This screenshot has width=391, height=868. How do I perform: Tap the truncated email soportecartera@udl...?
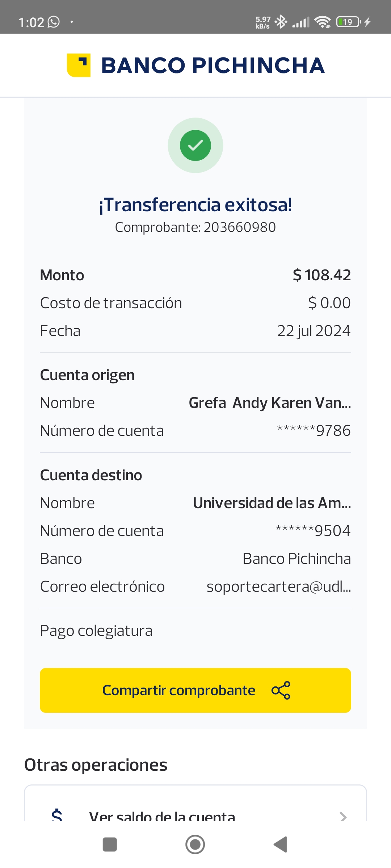278,587
